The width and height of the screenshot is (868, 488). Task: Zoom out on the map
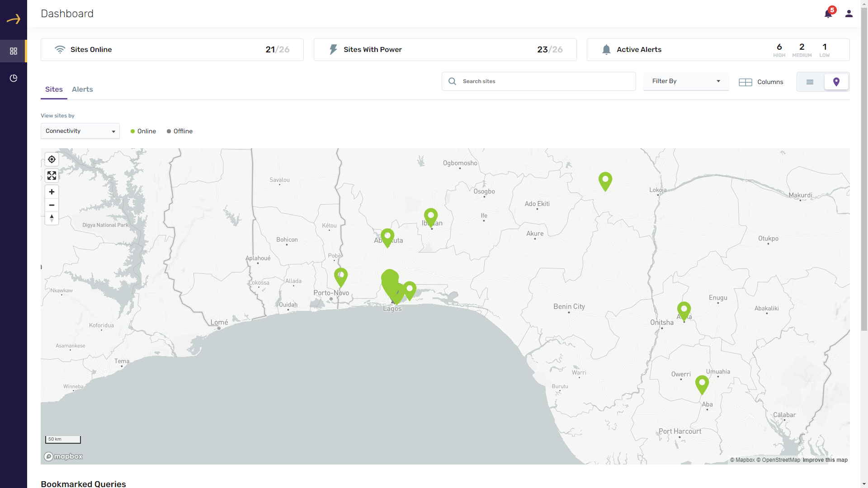(52, 205)
